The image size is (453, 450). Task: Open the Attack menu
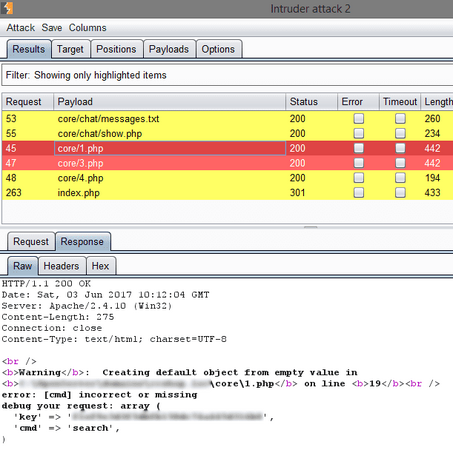coord(21,28)
